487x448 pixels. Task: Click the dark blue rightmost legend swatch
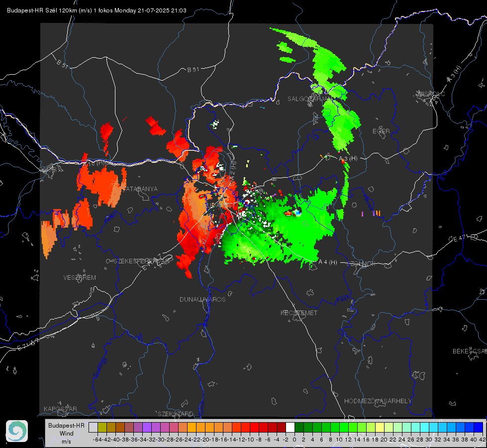point(479,427)
